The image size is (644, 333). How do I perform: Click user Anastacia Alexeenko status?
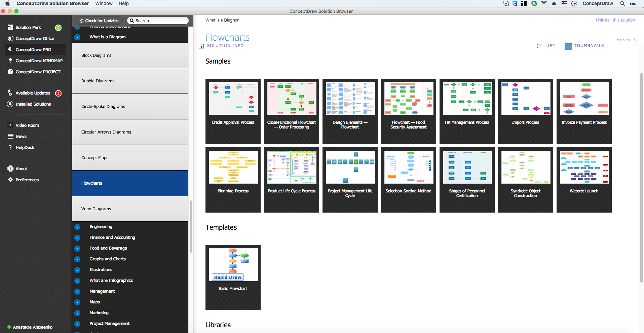pyautogui.click(x=30, y=327)
